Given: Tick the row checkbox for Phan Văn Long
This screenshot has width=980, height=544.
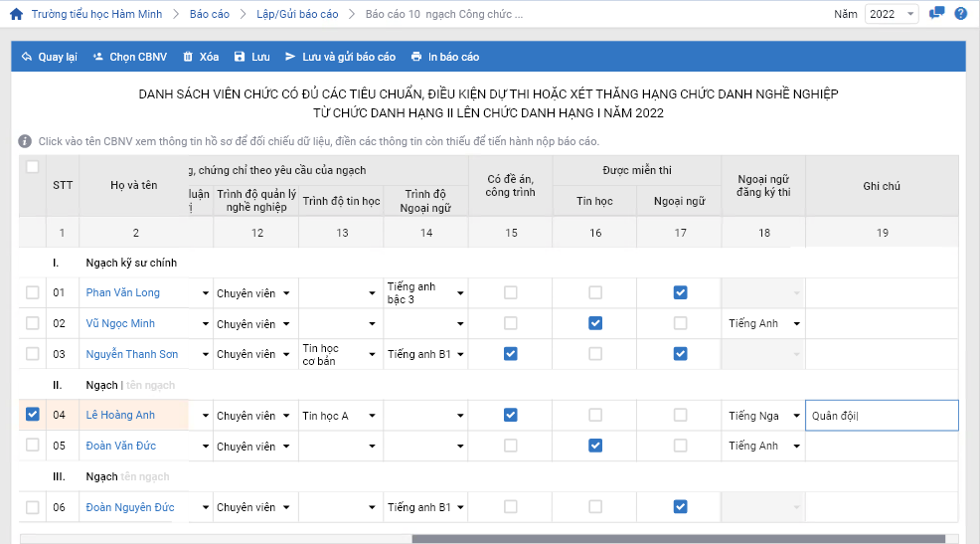Looking at the screenshot, I should pos(33,292).
